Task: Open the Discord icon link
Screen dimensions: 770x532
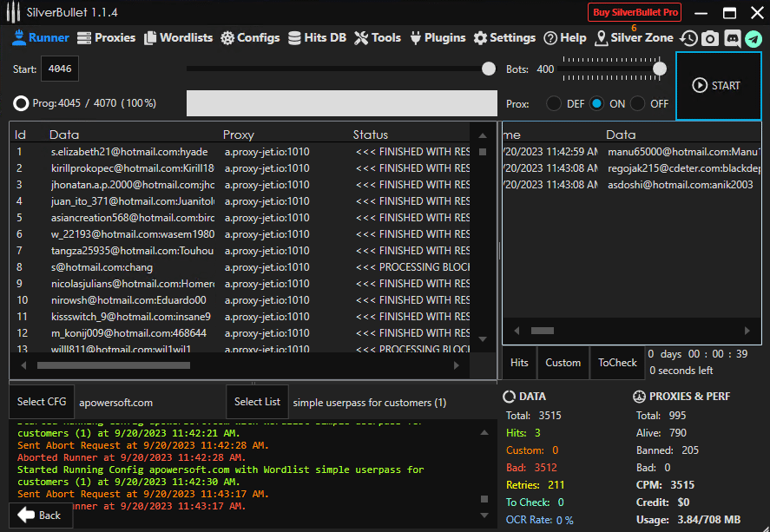Action: click(732, 38)
